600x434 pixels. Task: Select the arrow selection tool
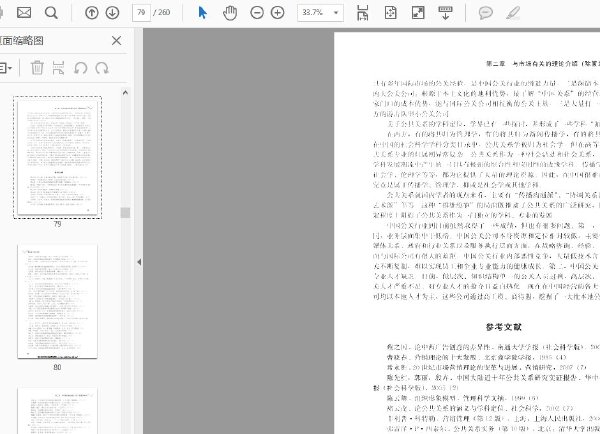(202, 13)
